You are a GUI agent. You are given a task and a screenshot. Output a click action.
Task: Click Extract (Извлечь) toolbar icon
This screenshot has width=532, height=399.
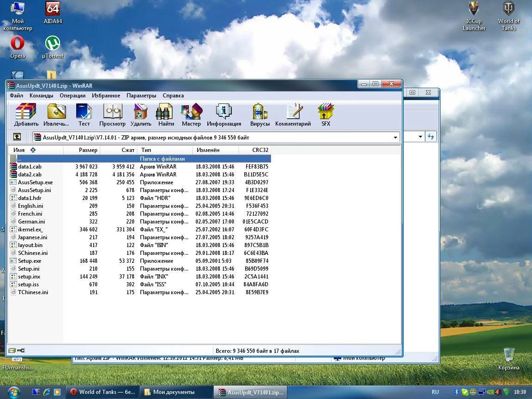point(56,115)
